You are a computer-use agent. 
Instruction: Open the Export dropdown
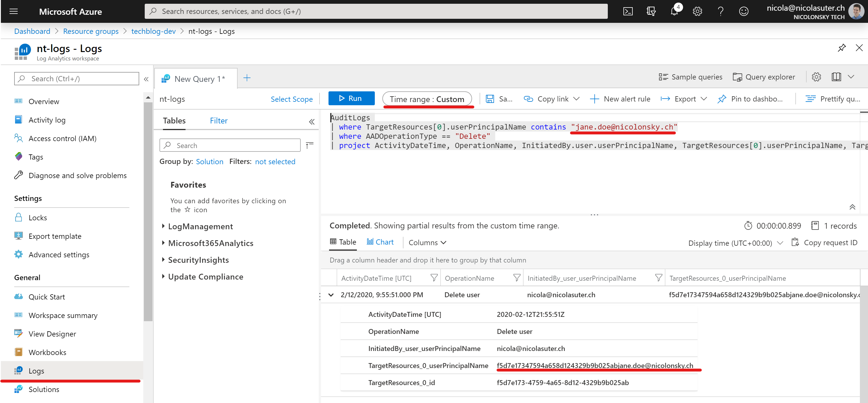[x=683, y=99]
